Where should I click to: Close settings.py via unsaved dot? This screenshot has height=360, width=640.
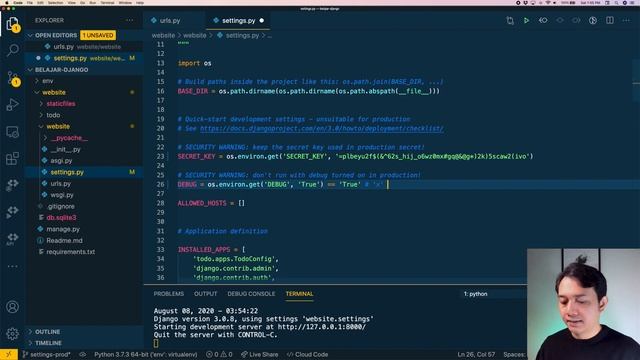coord(262,20)
